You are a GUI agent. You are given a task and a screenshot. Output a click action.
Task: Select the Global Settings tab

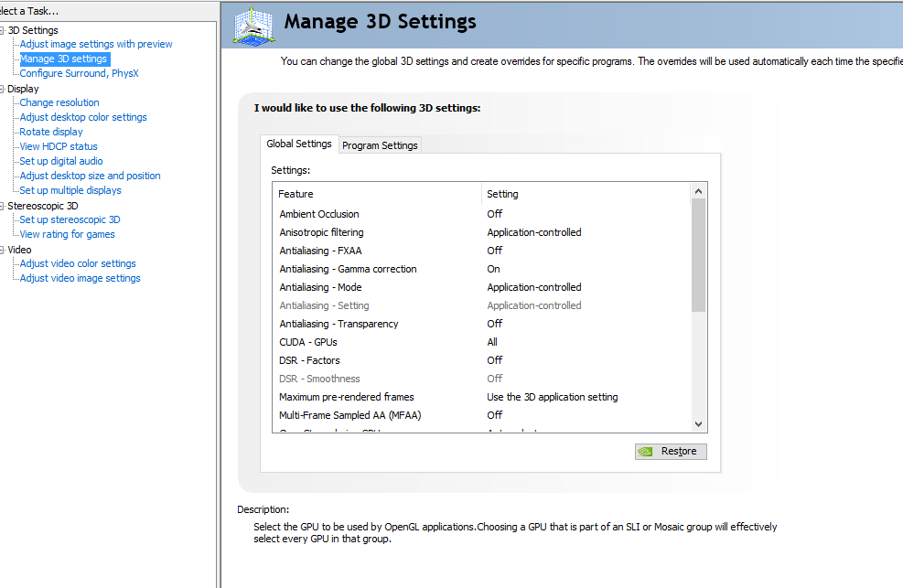[299, 144]
